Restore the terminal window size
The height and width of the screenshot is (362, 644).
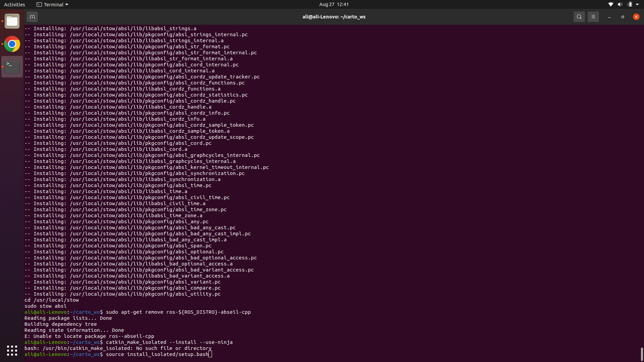pos(623,17)
